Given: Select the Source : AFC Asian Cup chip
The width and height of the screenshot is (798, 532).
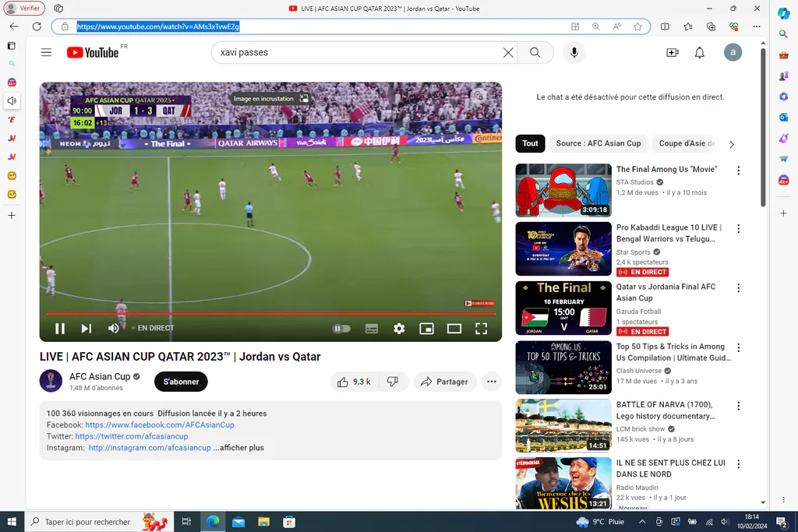Looking at the screenshot, I should pos(598,143).
